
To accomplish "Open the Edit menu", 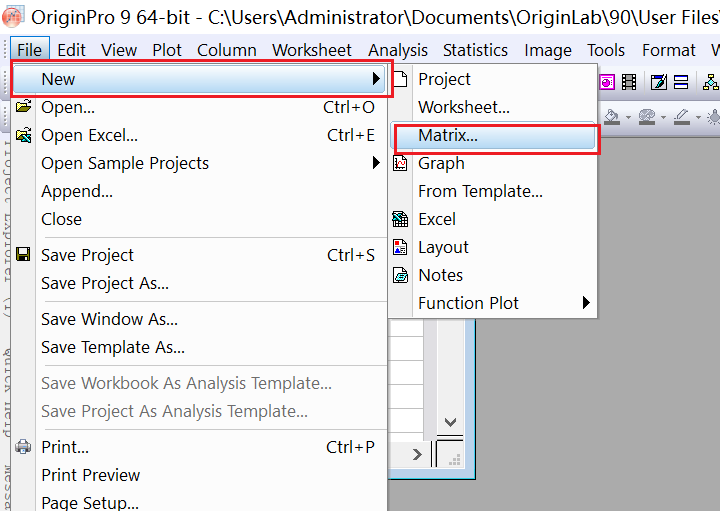I will point(71,50).
